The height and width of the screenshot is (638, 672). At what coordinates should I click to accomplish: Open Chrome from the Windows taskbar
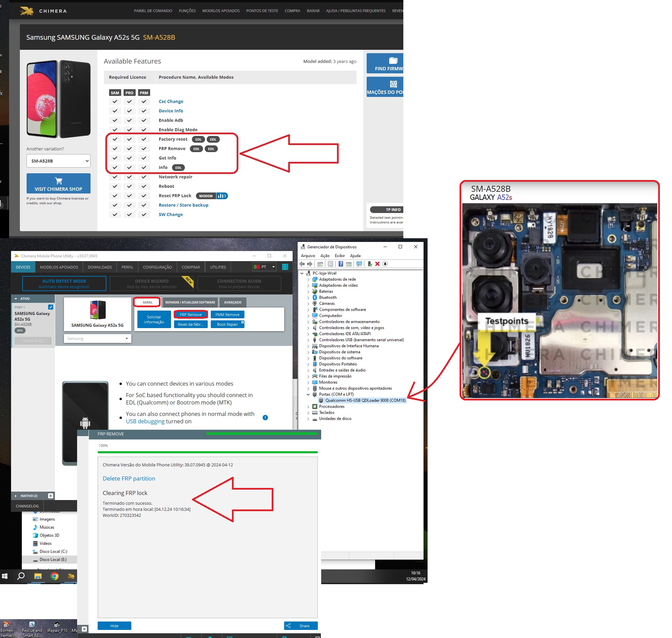pyautogui.click(x=55, y=576)
